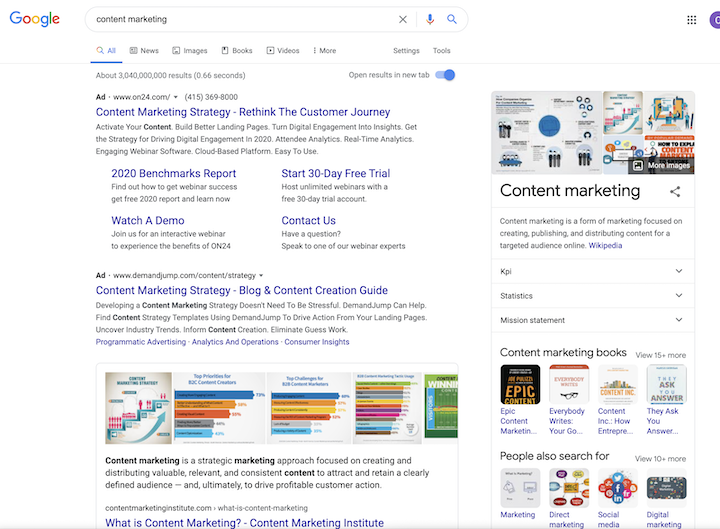View 10+ more related searches

point(660,459)
